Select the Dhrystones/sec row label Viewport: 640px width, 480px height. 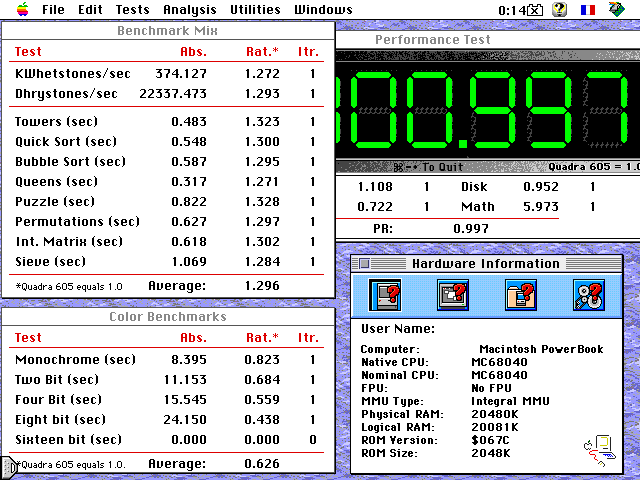click(x=67, y=94)
